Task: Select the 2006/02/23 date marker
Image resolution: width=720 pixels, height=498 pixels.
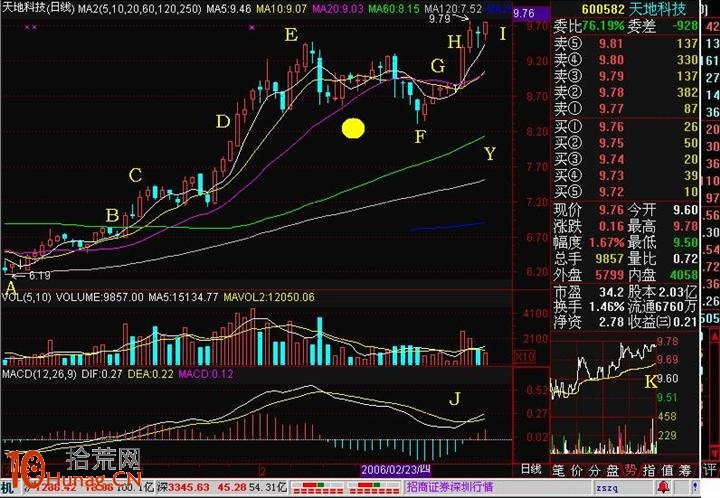Action: pyautogui.click(x=396, y=470)
